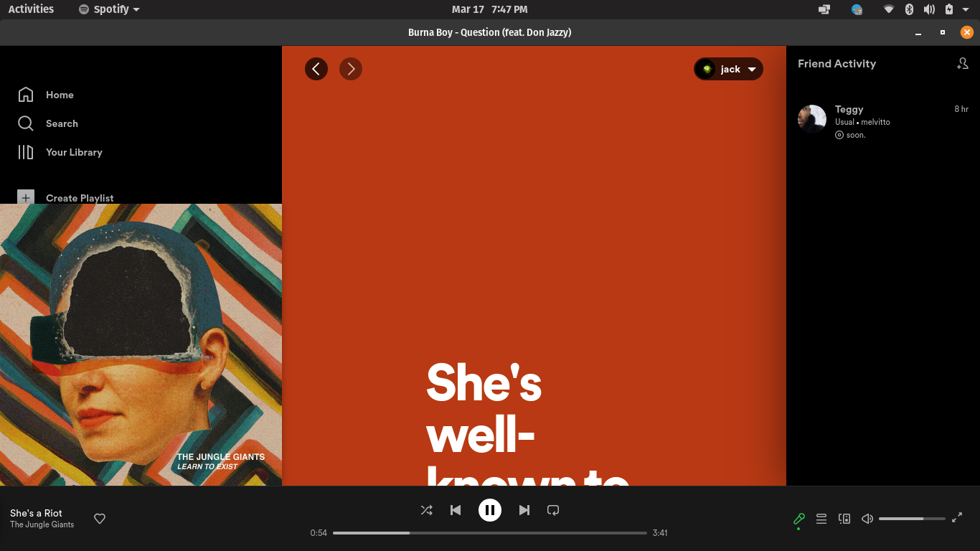Image resolution: width=980 pixels, height=551 pixels.
Task: Click Create Playlist button
Action: pos(79,197)
